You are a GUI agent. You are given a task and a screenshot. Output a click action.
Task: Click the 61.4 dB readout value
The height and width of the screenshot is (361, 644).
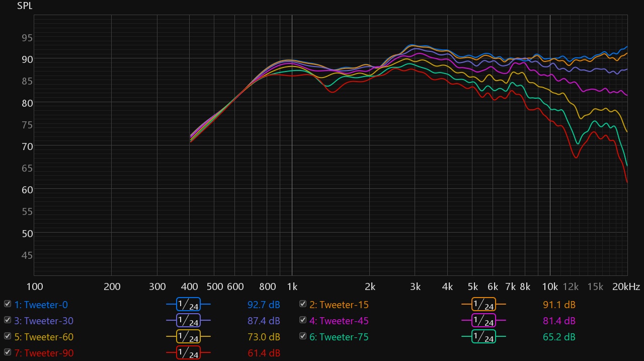(264, 353)
